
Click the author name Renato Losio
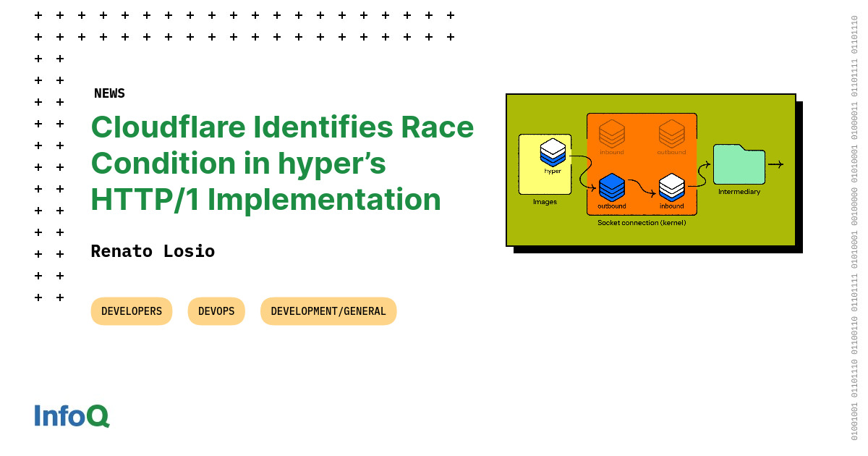coord(153,251)
